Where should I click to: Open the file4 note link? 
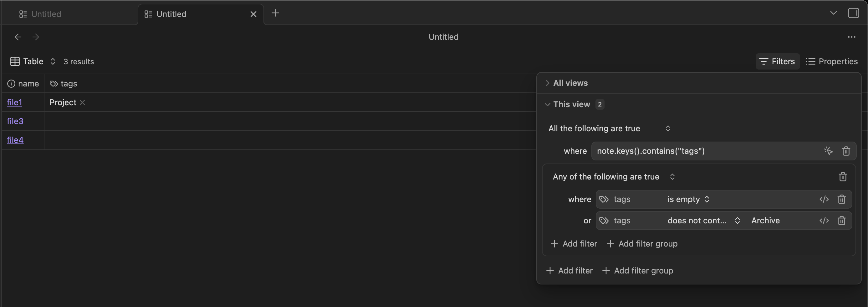pyautogui.click(x=15, y=140)
